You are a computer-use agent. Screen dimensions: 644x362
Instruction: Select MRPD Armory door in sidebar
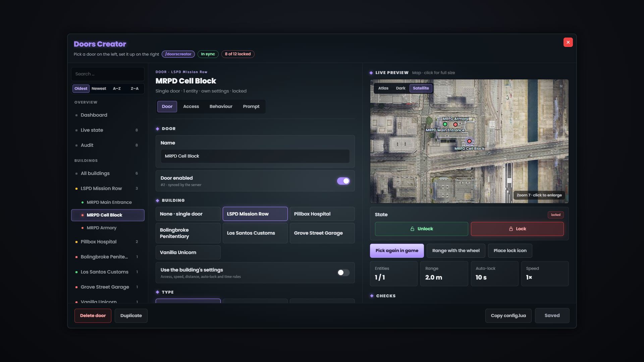pyautogui.click(x=108, y=228)
